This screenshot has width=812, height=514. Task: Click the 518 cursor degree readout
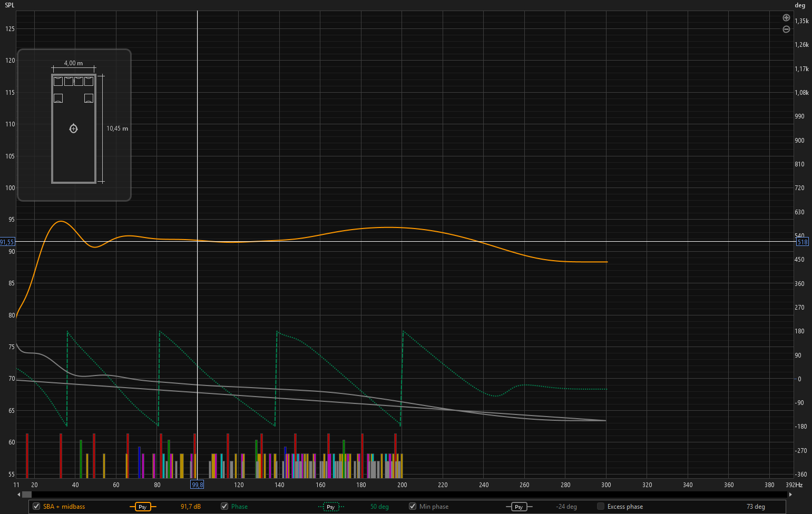point(802,242)
